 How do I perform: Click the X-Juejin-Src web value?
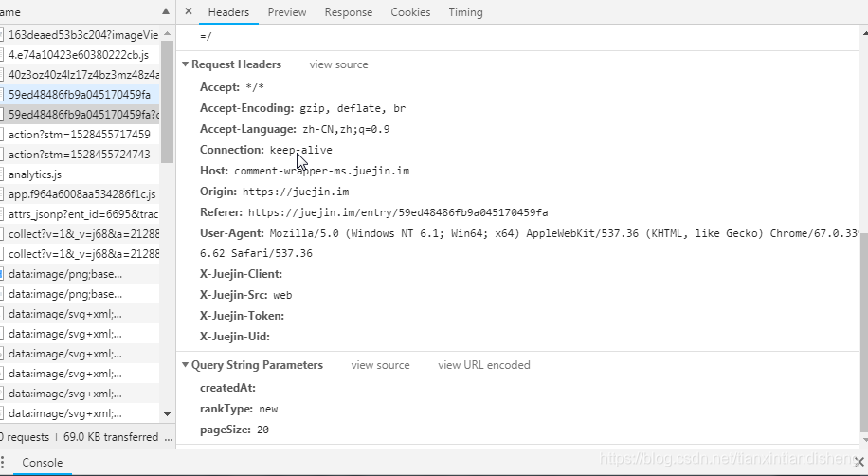coord(282,295)
